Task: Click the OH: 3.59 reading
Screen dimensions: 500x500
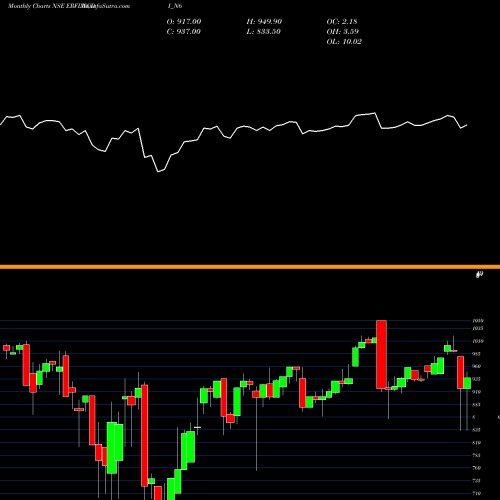Action: click(x=343, y=31)
